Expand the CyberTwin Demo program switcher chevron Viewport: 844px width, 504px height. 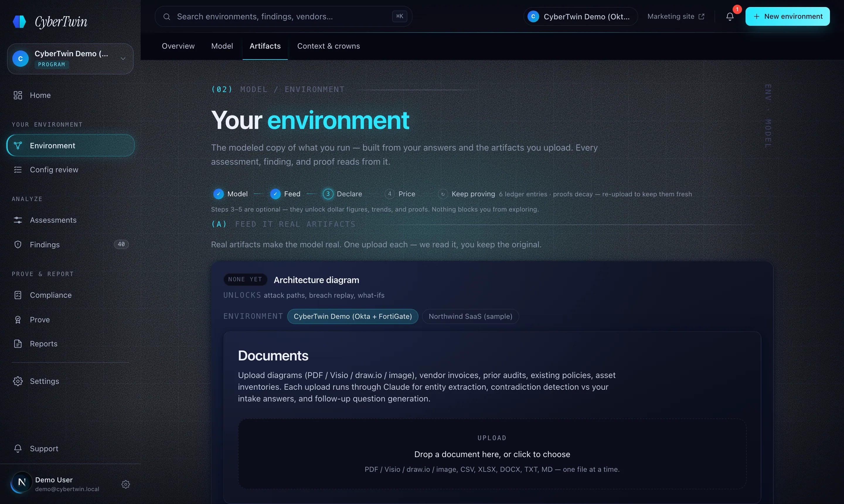[x=123, y=59]
